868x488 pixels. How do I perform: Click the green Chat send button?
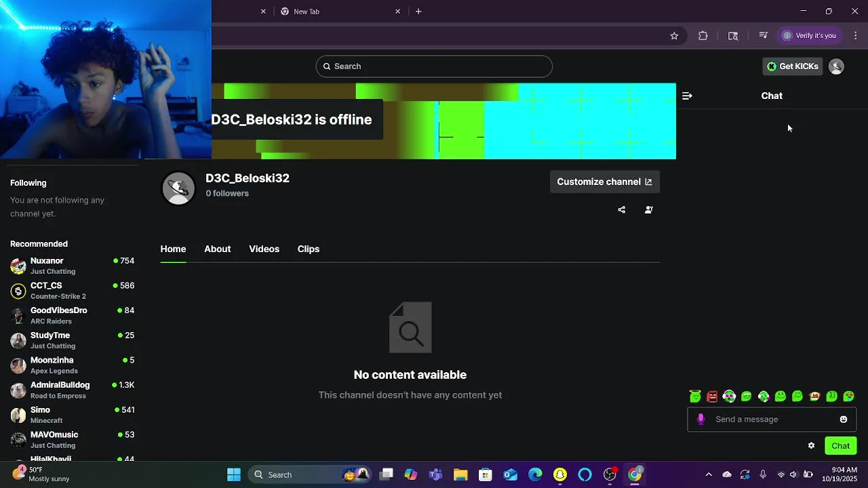pos(841,446)
